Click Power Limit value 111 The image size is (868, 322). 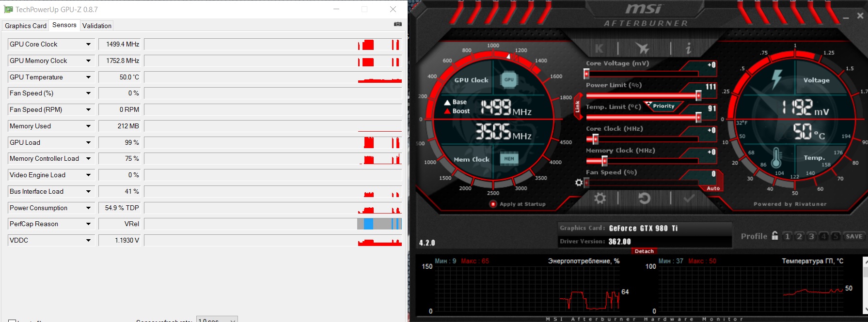[710, 87]
